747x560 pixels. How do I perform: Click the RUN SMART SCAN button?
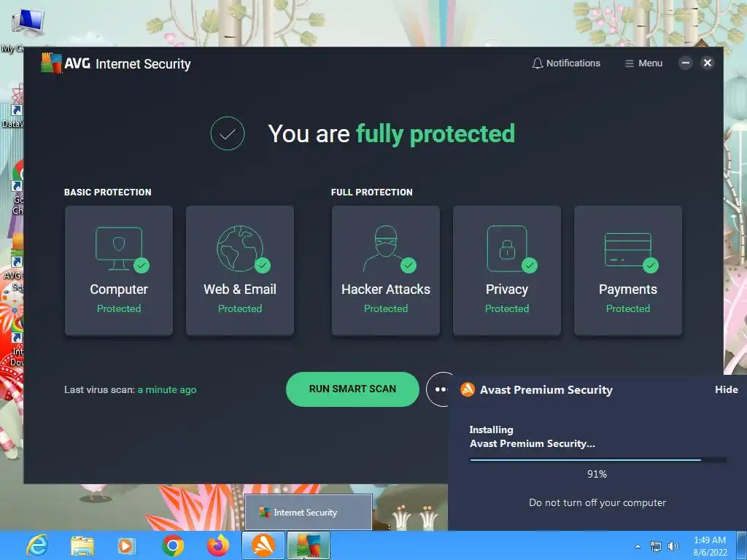coord(352,389)
